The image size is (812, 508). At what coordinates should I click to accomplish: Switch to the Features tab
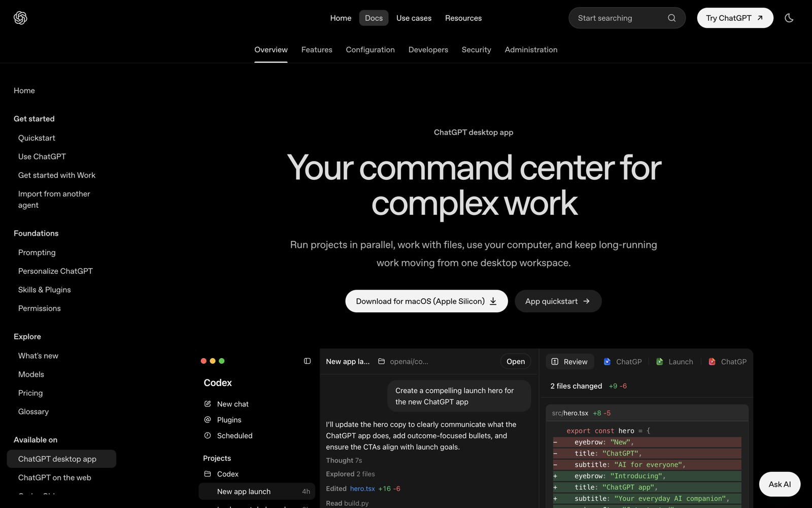click(x=317, y=50)
